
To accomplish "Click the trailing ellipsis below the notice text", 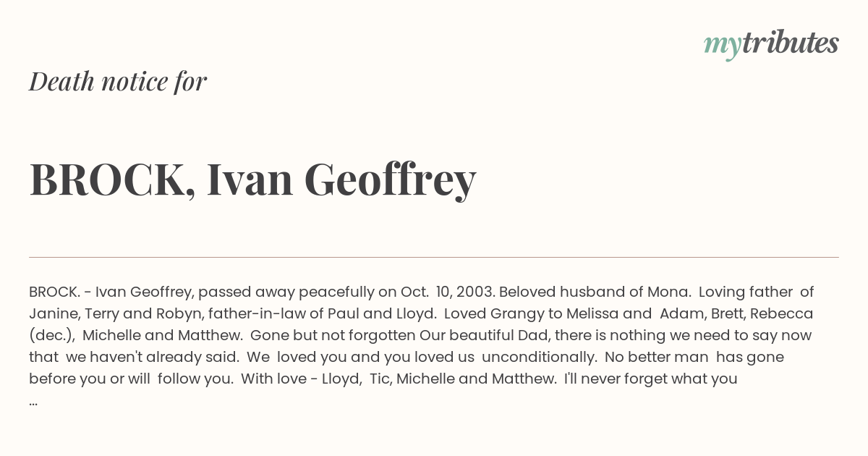I will pos(33,401).
